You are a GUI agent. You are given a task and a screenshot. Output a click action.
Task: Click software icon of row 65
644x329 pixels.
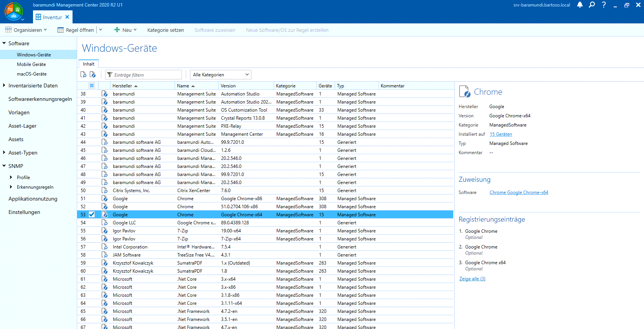pos(104,311)
